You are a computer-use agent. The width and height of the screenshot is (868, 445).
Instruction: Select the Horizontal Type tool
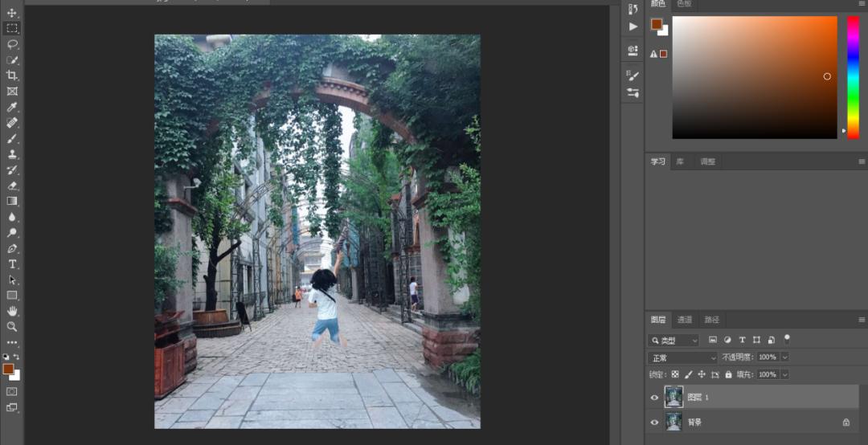(x=12, y=264)
